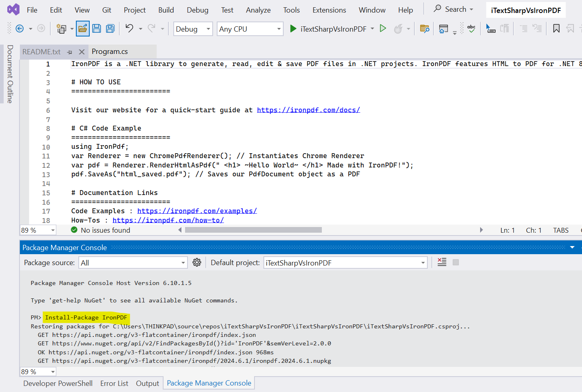Open the Package source dropdown
Image resolution: width=582 pixels, height=392 pixels.
(133, 263)
